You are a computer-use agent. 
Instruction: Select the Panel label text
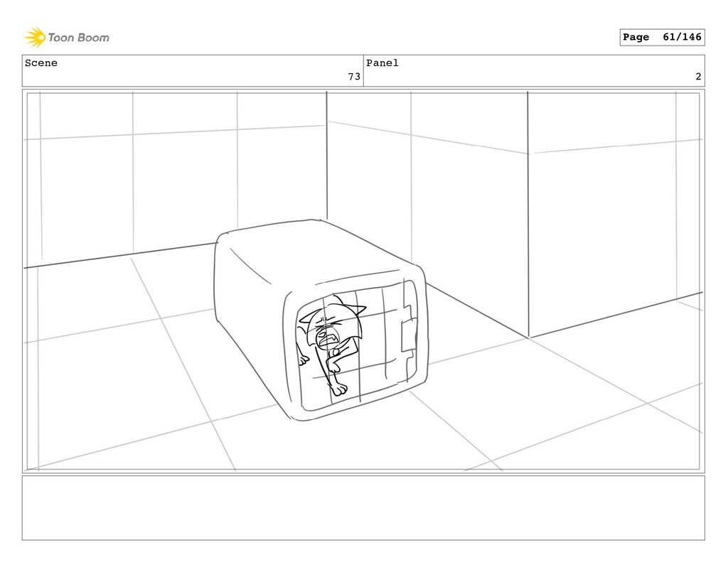pyautogui.click(x=382, y=63)
